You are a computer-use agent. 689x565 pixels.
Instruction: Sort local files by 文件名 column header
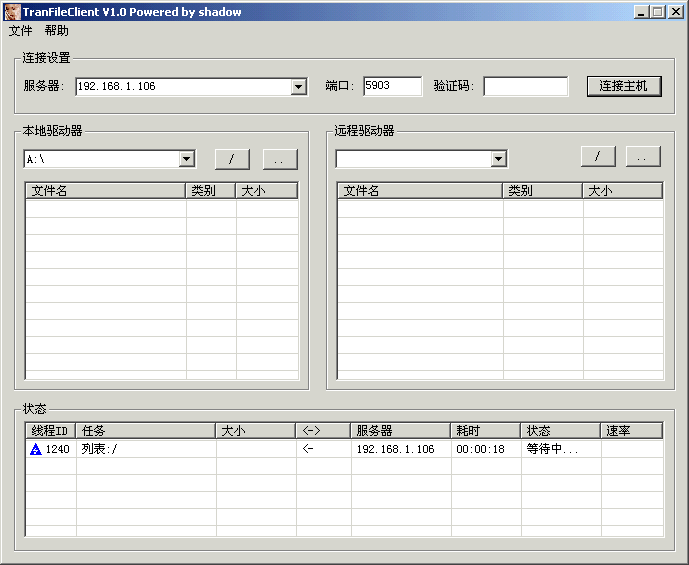[105, 191]
